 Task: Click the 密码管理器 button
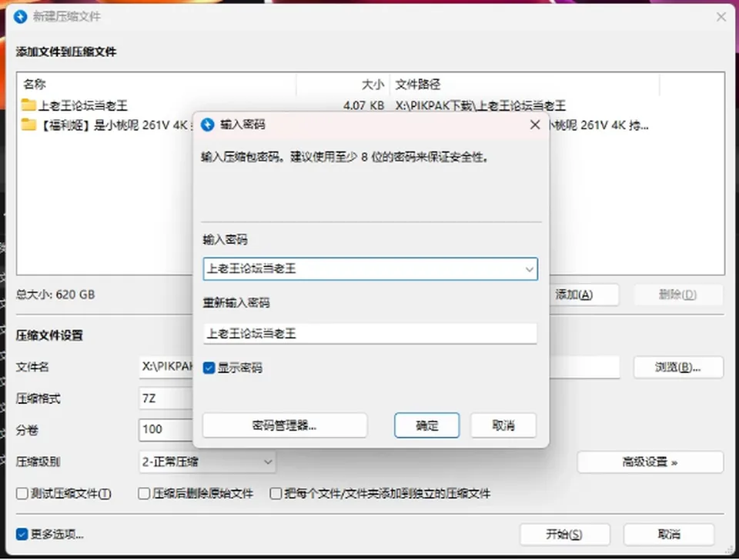click(x=285, y=426)
